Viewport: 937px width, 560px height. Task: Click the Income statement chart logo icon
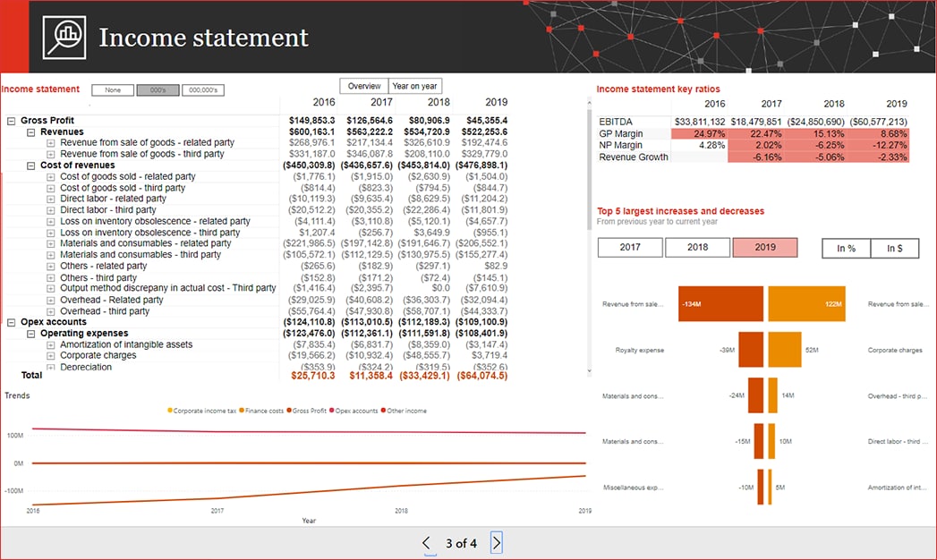pyautogui.click(x=64, y=37)
